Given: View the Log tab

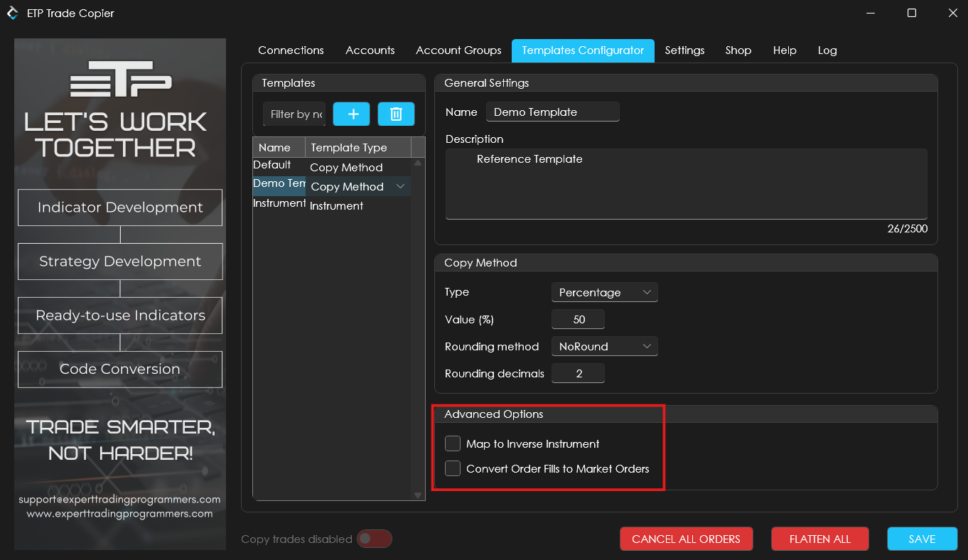Looking at the screenshot, I should pyautogui.click(x=827, y=50).
